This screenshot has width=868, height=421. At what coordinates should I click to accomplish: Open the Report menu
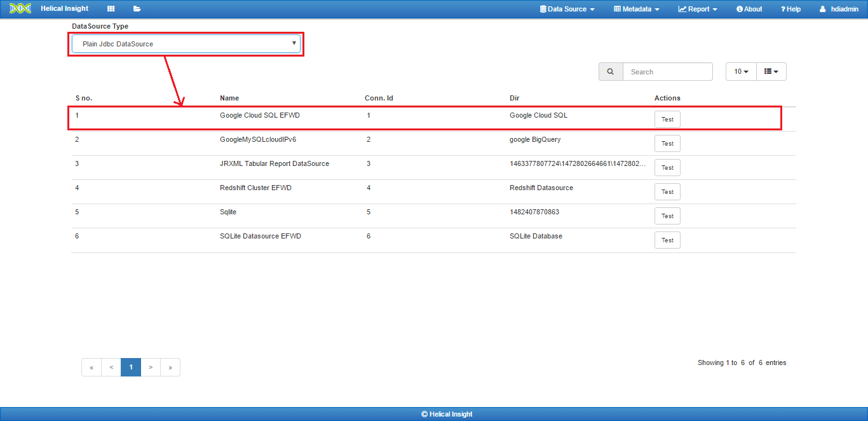click(698, 9)
